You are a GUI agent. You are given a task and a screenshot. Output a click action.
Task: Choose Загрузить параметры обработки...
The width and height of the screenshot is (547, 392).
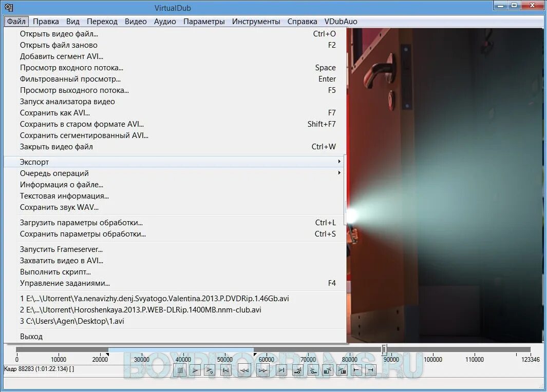tap(174, 223)
